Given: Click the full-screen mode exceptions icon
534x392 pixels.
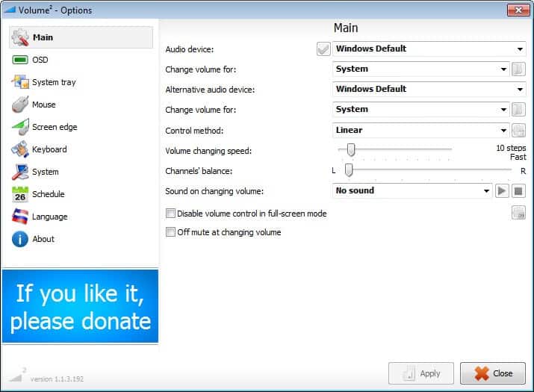Looking at the screenshot, I should pos(518,213).
